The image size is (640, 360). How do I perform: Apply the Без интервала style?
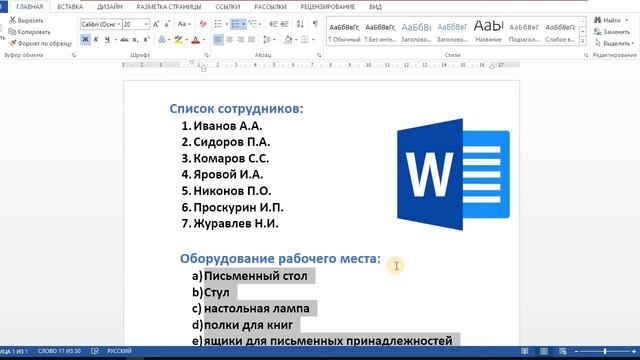tap(380, 32)
